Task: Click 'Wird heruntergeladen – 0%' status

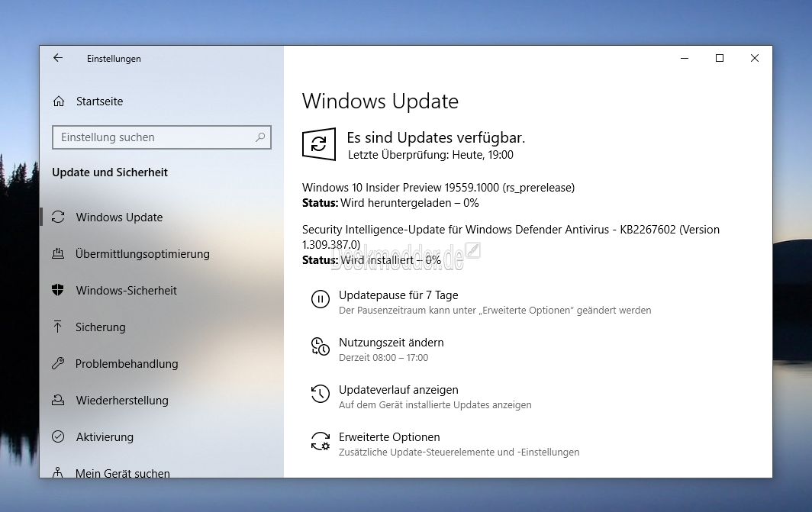Action: click(410, 203)
